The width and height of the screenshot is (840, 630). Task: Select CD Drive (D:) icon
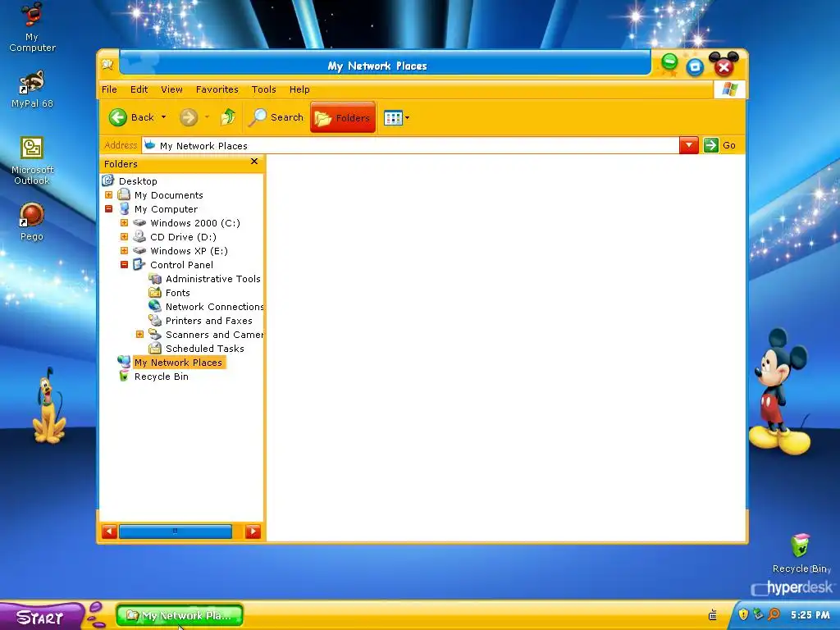139,236
